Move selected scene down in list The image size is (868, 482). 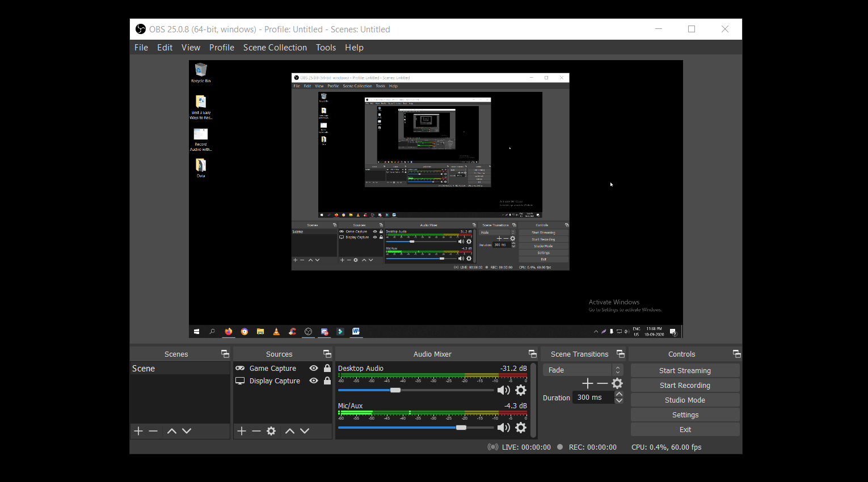(187, 431)
